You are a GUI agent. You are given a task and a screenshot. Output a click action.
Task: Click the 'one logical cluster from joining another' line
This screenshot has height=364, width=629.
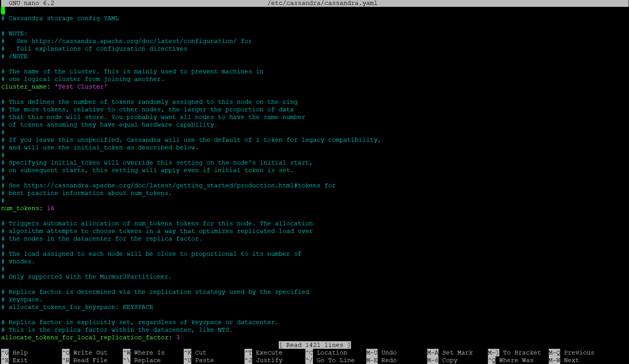(83, 79)
